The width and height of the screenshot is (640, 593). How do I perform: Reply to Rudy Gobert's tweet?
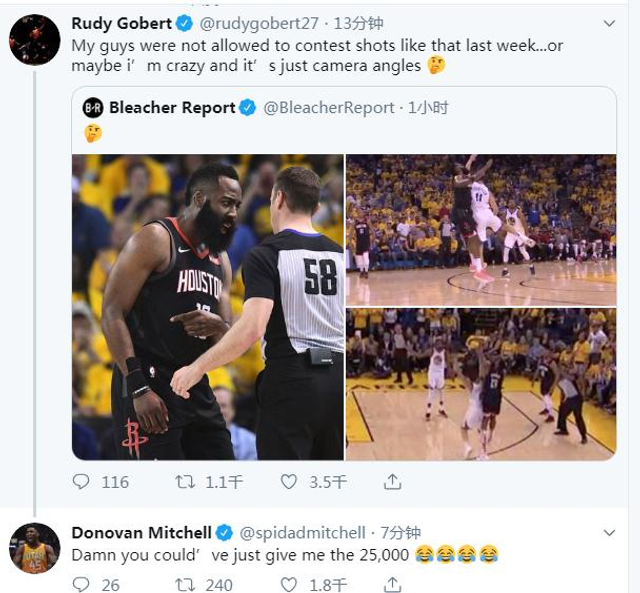pyautogui.click(x=82, y=482)
